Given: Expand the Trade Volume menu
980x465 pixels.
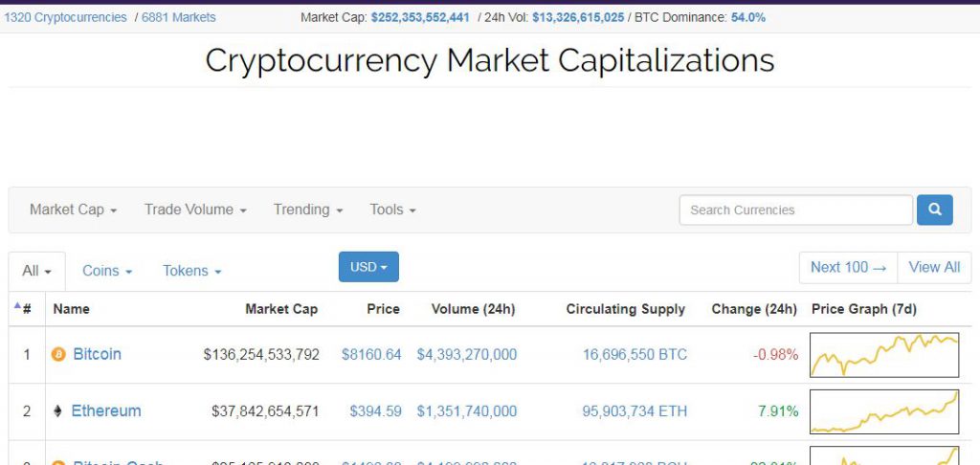Looking at the screenshot, I should coord(195,210).
